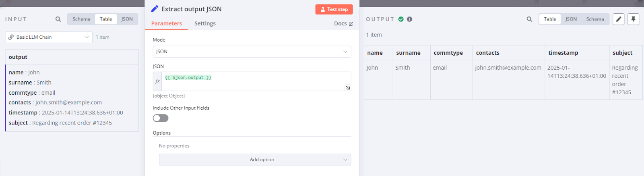
Task: Click the INPUT panel search magnifier icon
Action: [x=58, y=19]
